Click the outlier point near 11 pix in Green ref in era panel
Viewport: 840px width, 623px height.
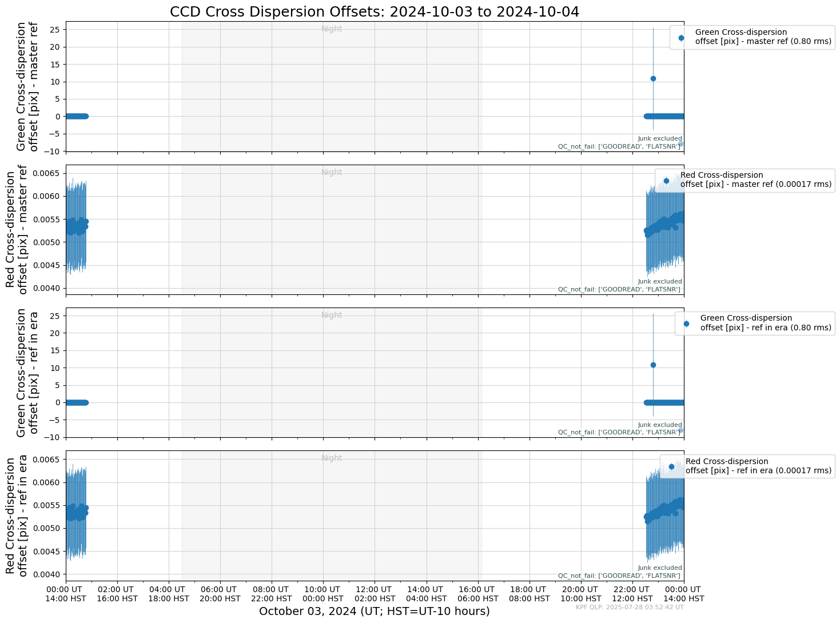tap(653, 365)
